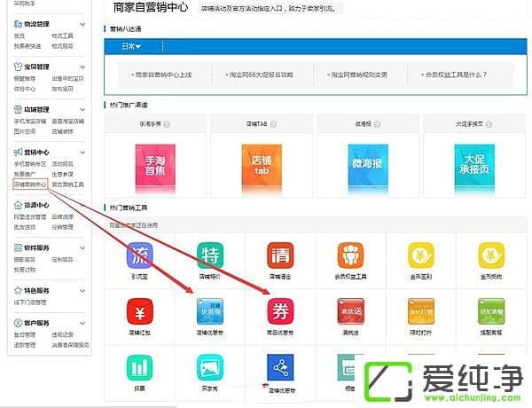This screenshot has height=408, width=532.
Task: Open the 会员权益工具是什么? link
Action: pos(468,75)
